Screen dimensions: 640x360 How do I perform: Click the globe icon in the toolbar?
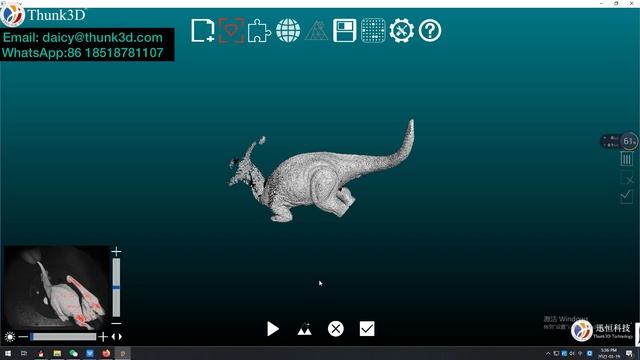pos(288,31)
